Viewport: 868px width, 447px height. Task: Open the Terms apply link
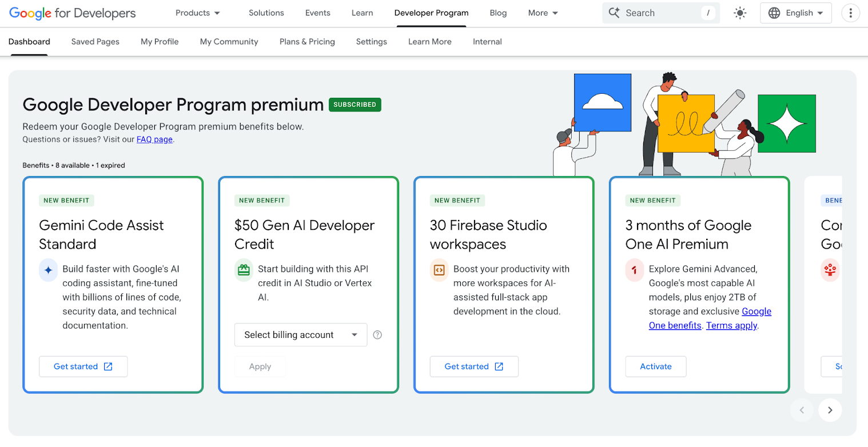[732, 325]
